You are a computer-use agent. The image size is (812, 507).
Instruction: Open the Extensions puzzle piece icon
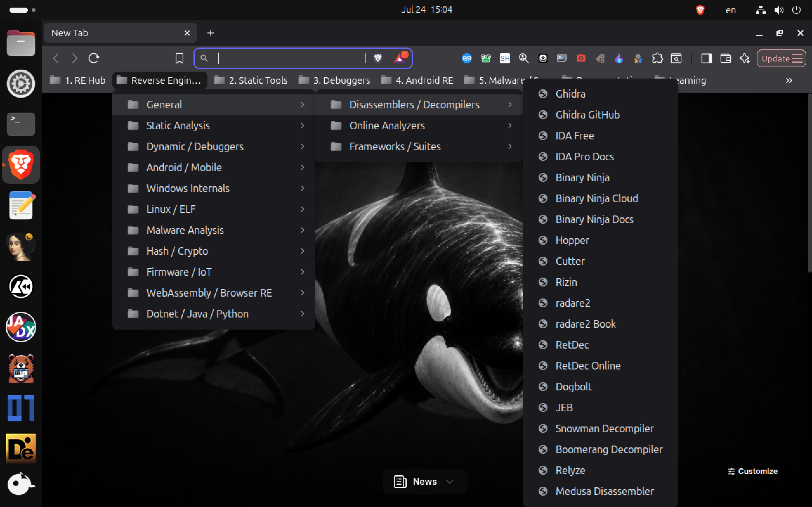[657, 58]
